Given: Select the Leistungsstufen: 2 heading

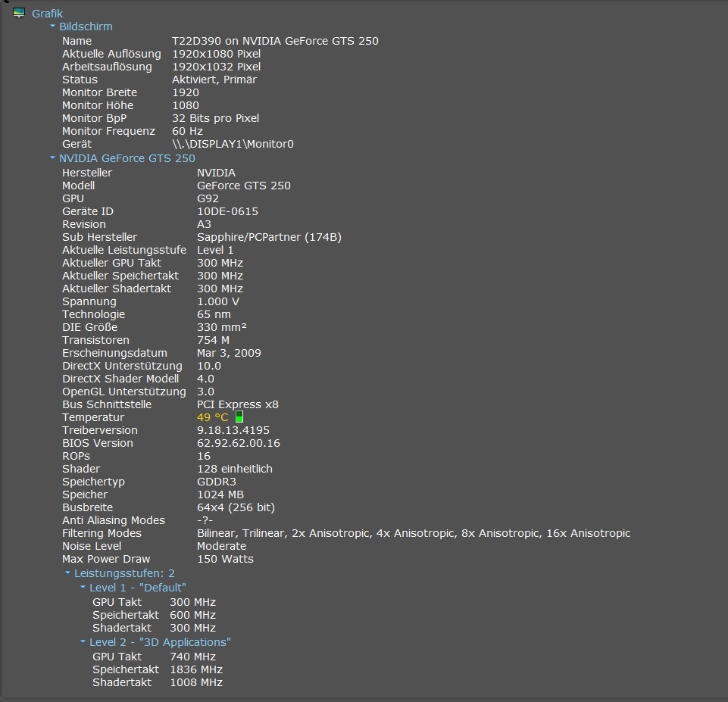Looking at the screenshot, I should 124,573.
